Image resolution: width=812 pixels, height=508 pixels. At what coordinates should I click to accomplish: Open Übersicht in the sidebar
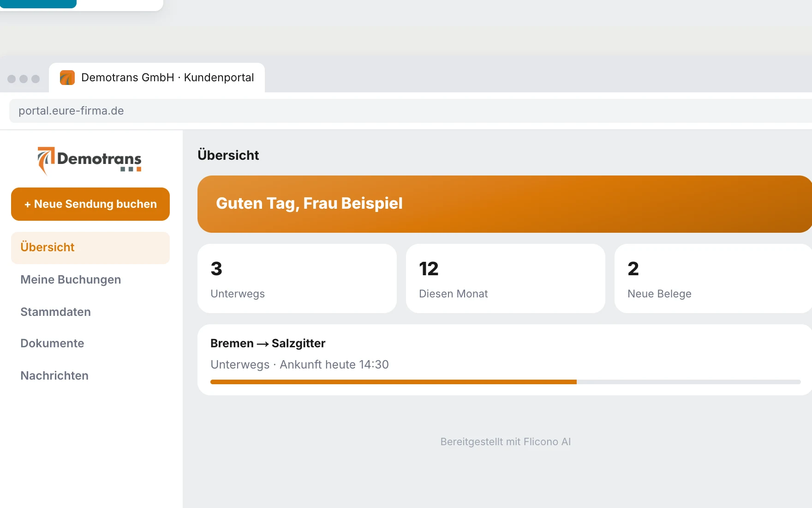pos(90,248)
